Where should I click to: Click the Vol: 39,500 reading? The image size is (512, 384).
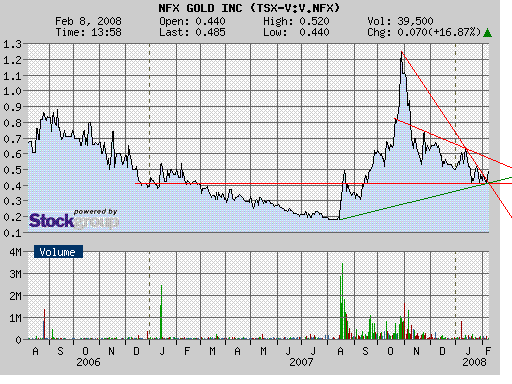coord(400,21)
